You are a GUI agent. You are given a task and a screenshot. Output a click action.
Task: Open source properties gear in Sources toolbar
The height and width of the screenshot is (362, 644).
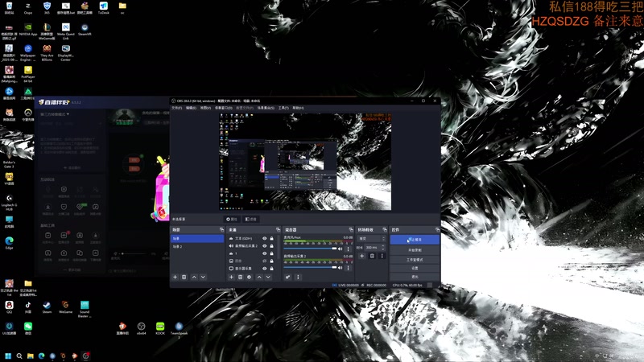[x=249, y=277]
